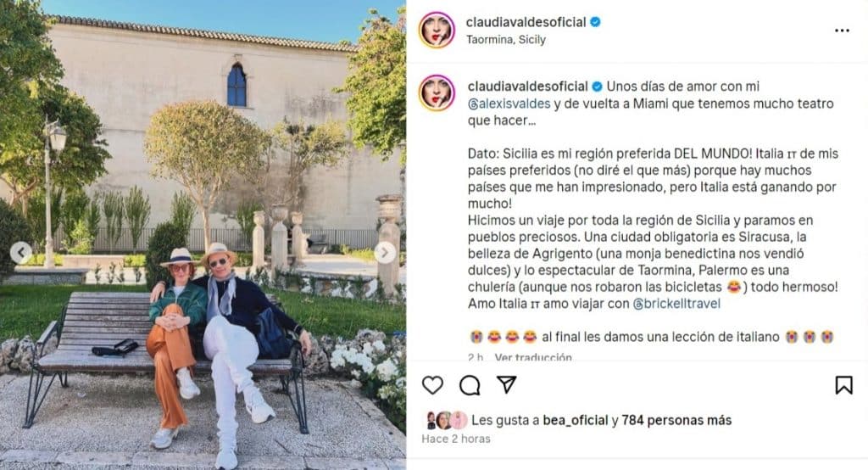Screen dimensions: 868x470
Task: Open claudiavaldesoficial username in the caption
Action: coord(527,87)
